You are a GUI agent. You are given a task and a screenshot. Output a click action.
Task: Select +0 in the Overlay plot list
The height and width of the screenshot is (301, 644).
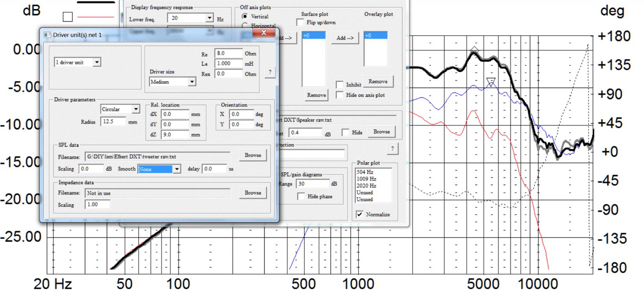tap(376, 35)
